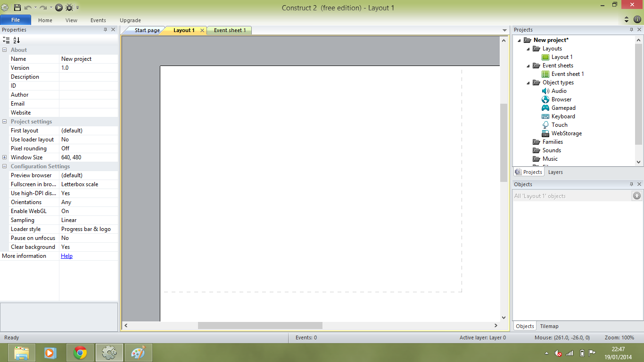Expand the Window Size property
Screen dimensions: 644x362
4,157
